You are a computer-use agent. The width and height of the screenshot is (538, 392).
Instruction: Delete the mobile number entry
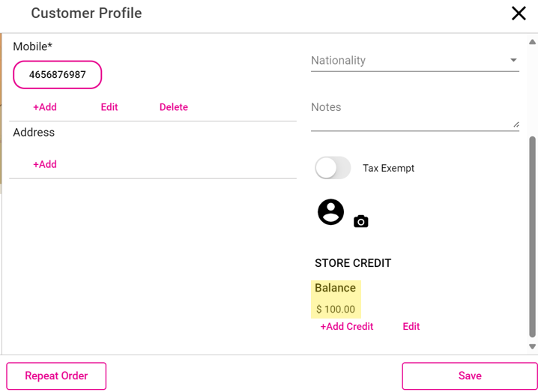point(174,107)
